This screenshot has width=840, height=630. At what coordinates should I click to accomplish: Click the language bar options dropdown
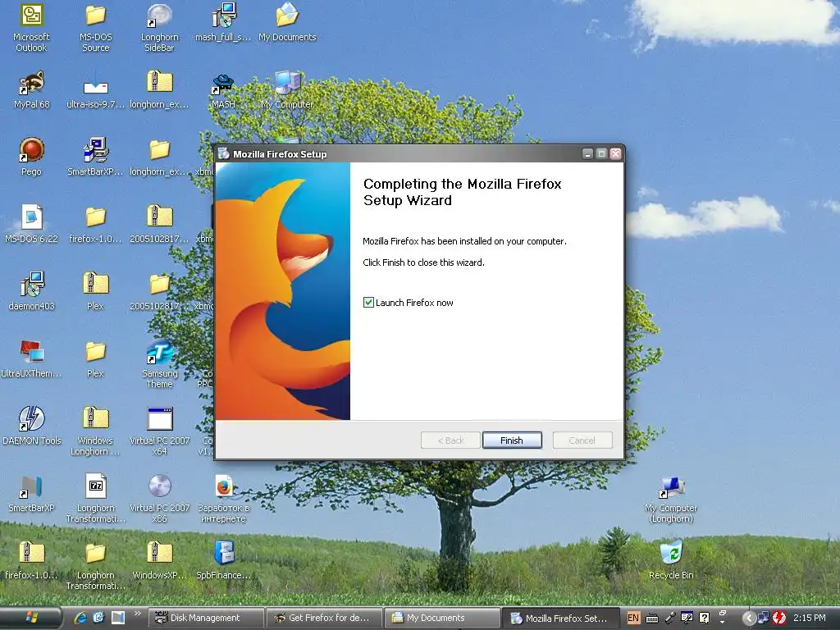click(722, 621)
